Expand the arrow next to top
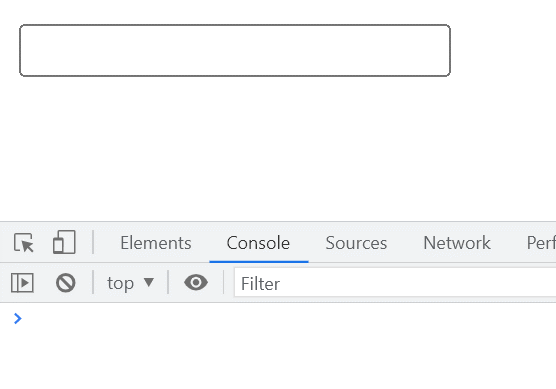 click(149, 282)
